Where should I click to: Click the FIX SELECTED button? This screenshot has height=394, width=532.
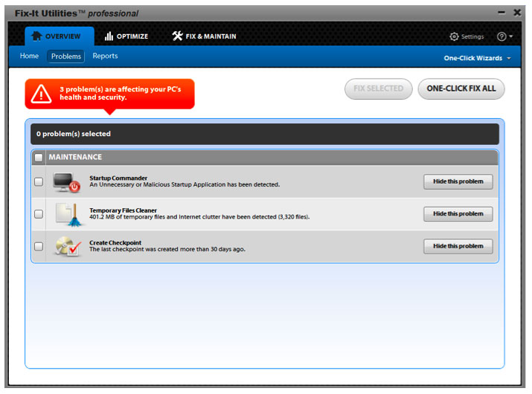click(x=378, y=89)
